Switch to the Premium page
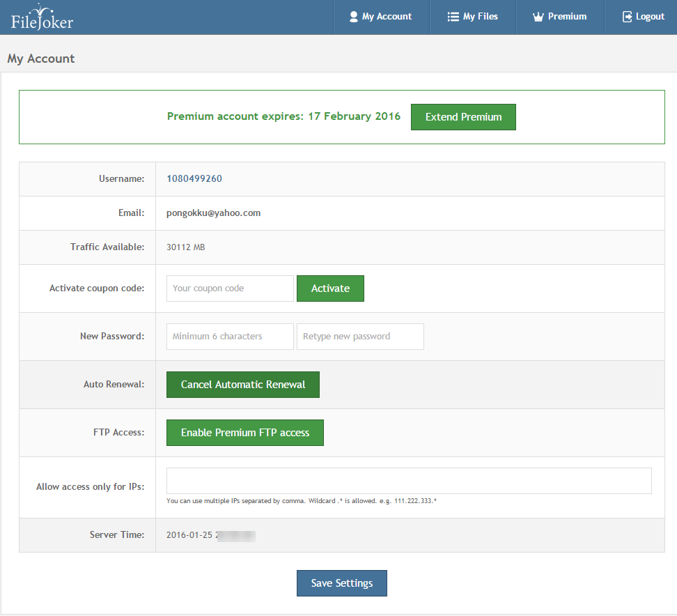Viewport: 677px width, 616px height. [x=559, y=16]
